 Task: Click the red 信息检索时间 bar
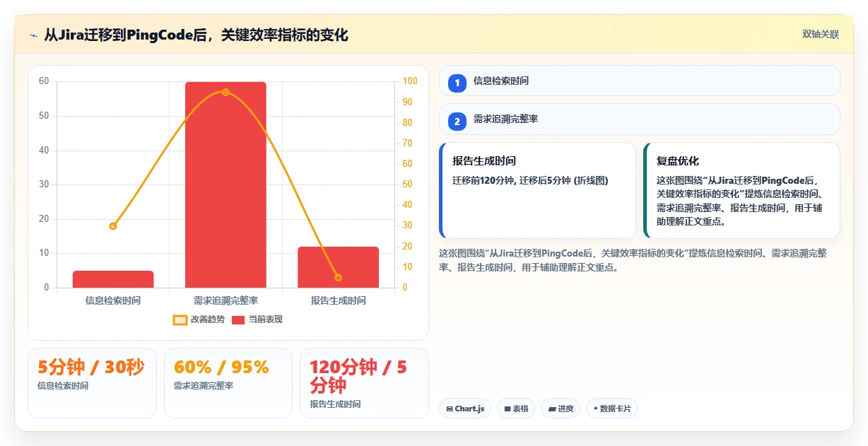(x=113, y=279)
